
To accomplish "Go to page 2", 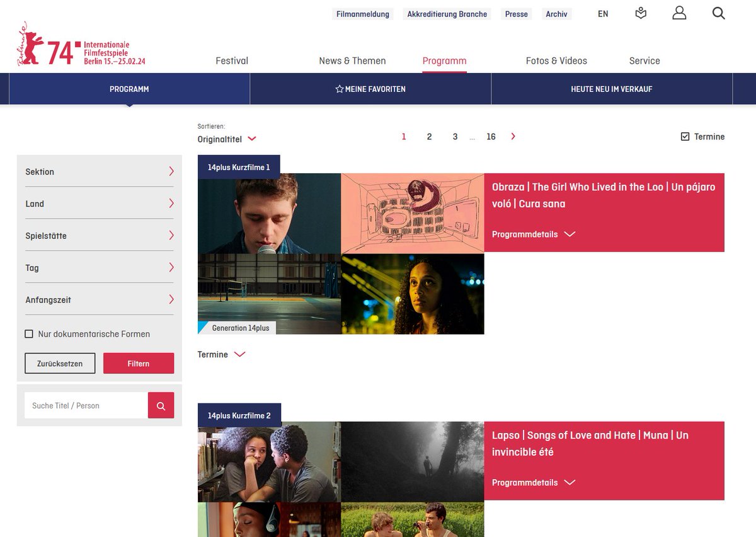I will [430, 137].
